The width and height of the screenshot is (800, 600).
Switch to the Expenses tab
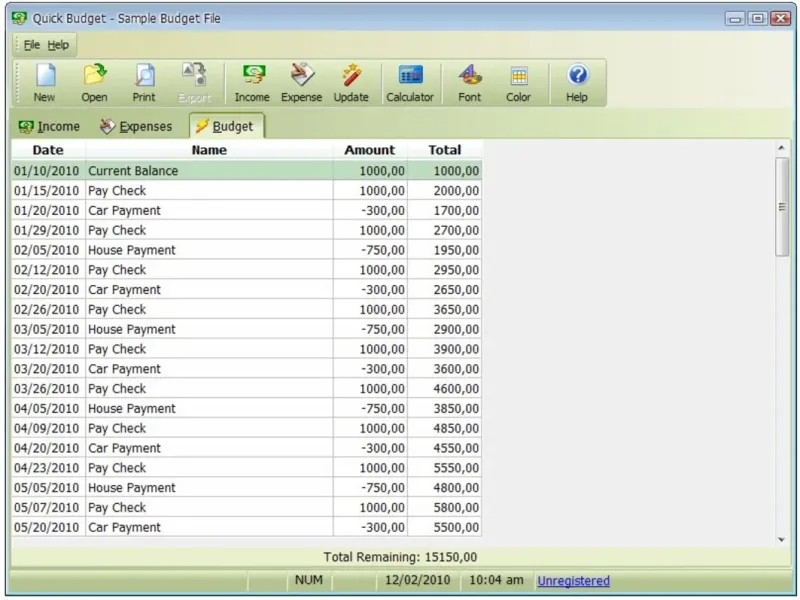(136, 127)
